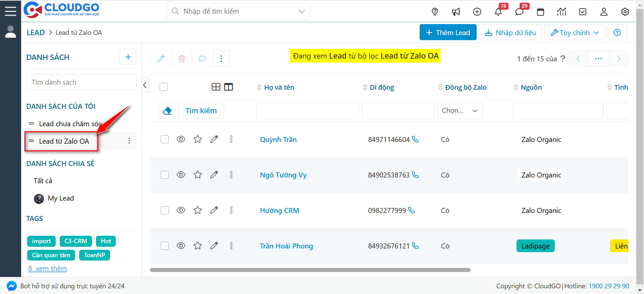This screenshot has height=294, width=644.
Task: Open the My Lead shared list
Action: click(61, 198)
